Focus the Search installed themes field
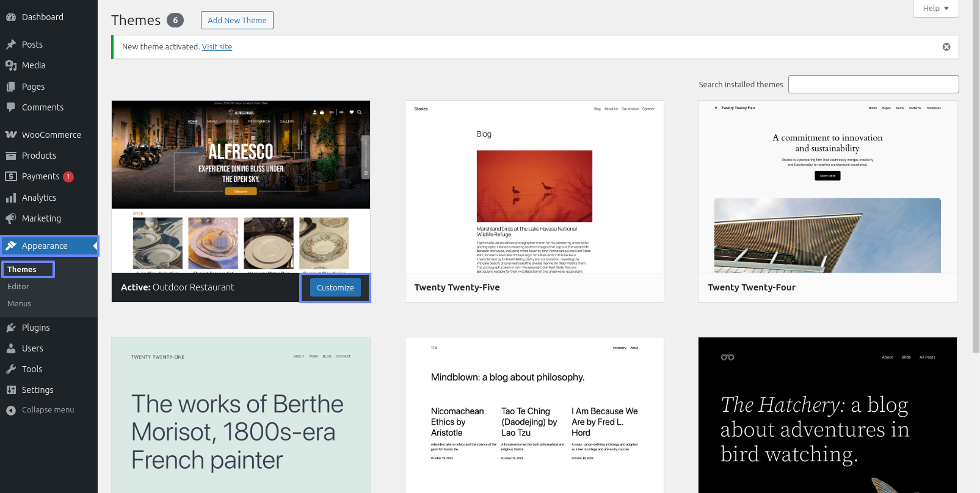This screenshot has width=980, height=493. (873, 84)
